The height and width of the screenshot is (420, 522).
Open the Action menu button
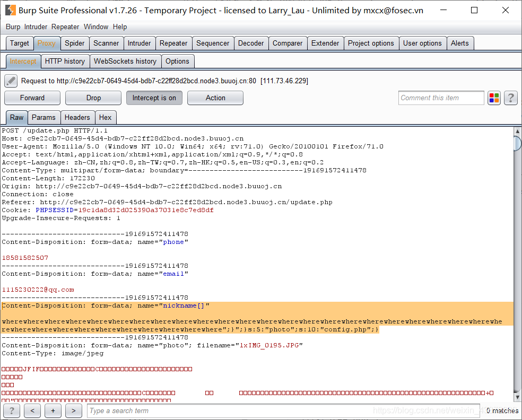coord(215,98)
